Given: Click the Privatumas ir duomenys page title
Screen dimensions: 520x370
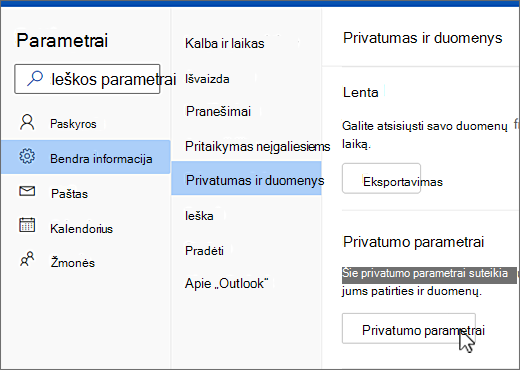Looking at the screenshot, I should click(x=422, y=38).
